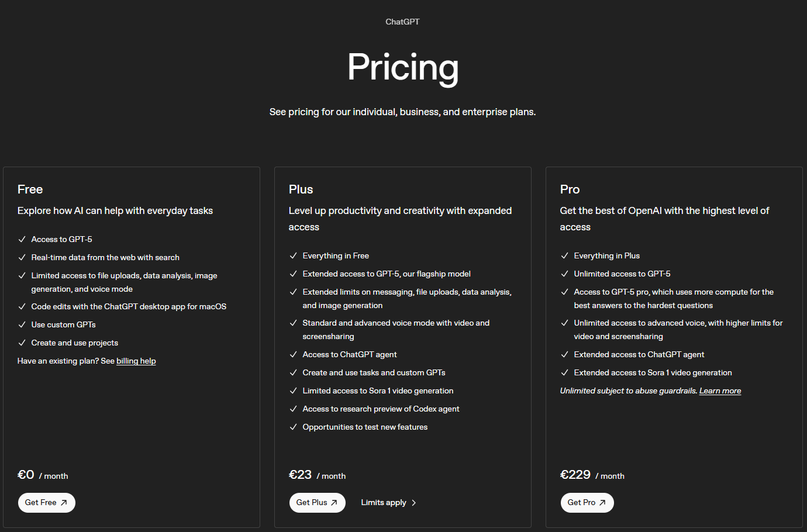Click the Get Free button
The image size is (807, 532).
tap(46, 503)
